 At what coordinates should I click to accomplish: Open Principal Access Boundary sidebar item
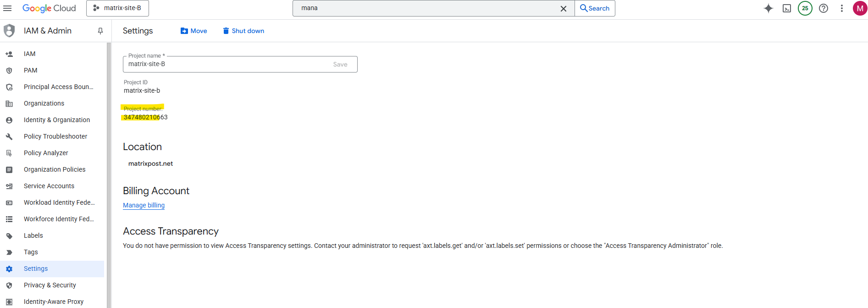(52, 87)
